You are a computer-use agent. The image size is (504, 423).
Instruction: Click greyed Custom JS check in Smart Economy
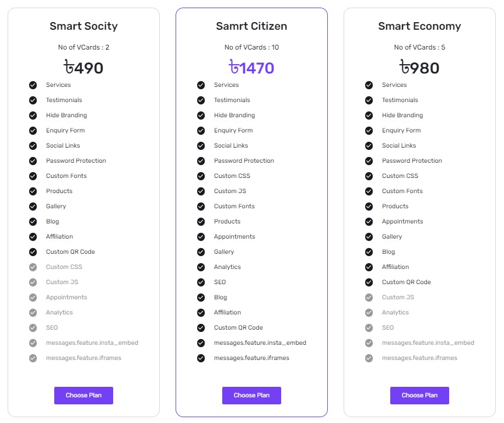[369, 298]
